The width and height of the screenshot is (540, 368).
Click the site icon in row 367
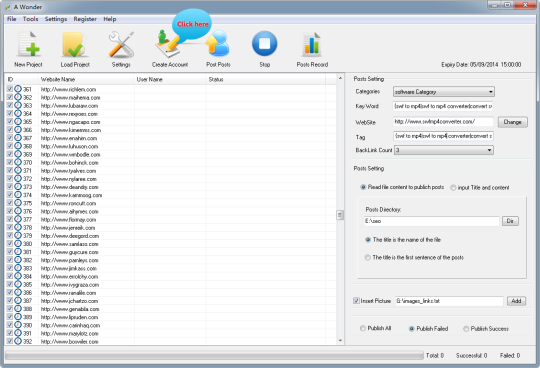(x=18, y=138)
